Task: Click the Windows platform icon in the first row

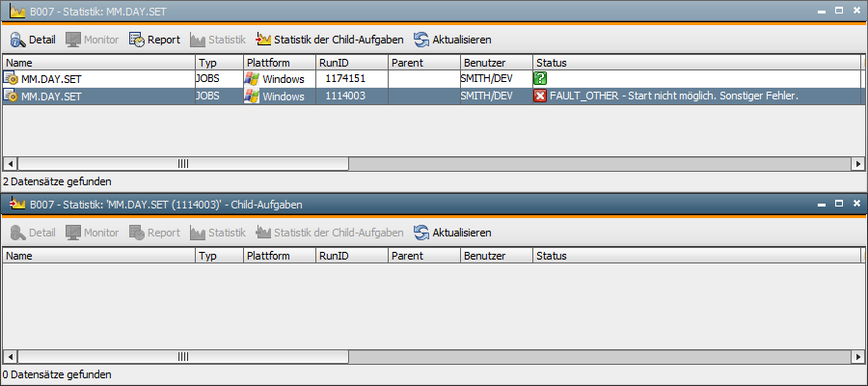Action: (x=252, y=78)
